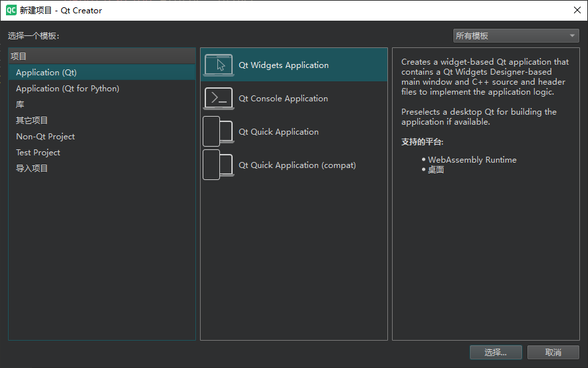Click the WebAssembly Runtime platform entry
The image size is (588, 368).
(x=472, y=160)
